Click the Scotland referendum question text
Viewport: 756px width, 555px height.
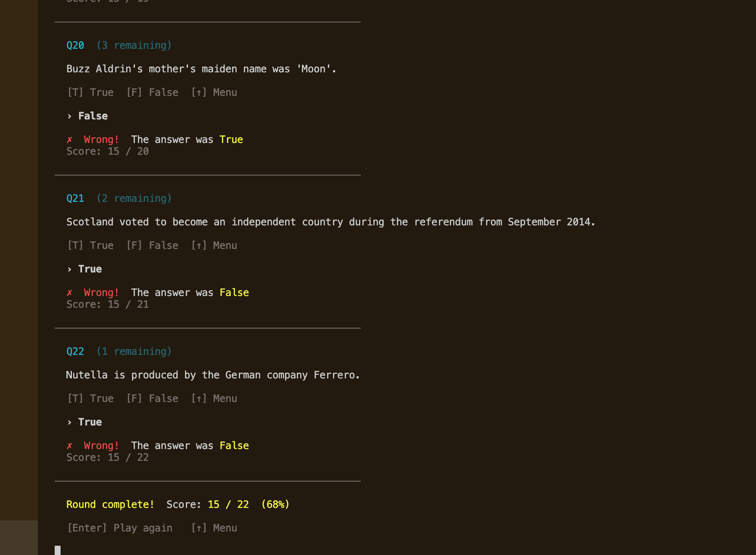331,222
